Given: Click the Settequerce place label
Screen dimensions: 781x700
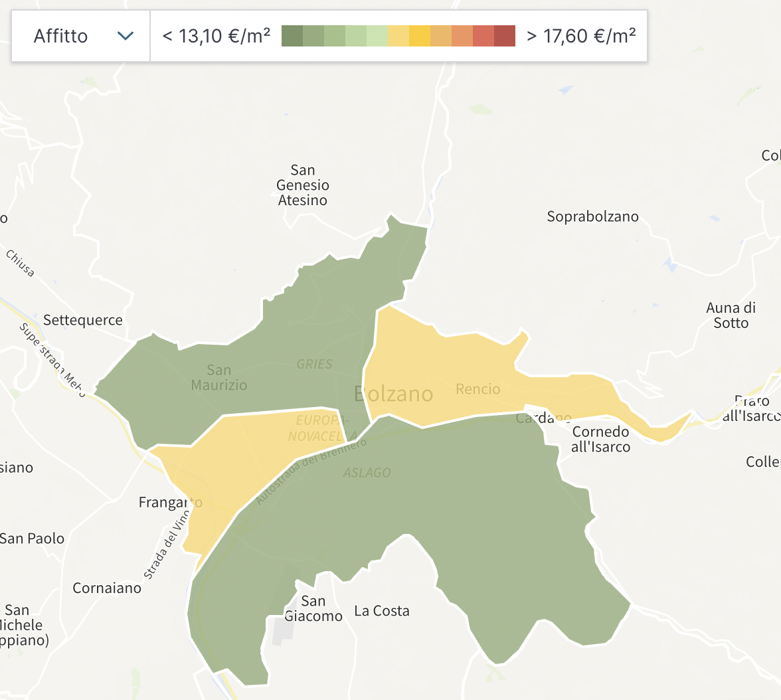Looking at the screenshot, I should point(83,320).
